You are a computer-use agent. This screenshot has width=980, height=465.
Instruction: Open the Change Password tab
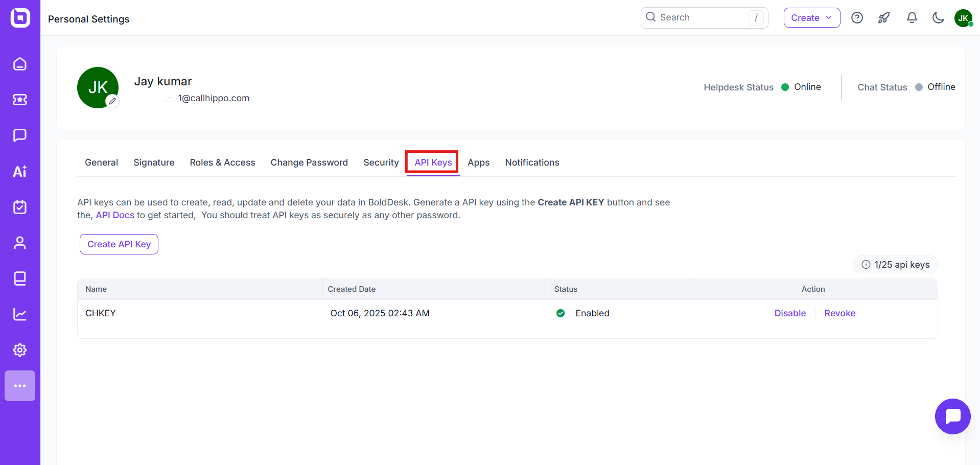pyautogui.click(x=309, y=162)
